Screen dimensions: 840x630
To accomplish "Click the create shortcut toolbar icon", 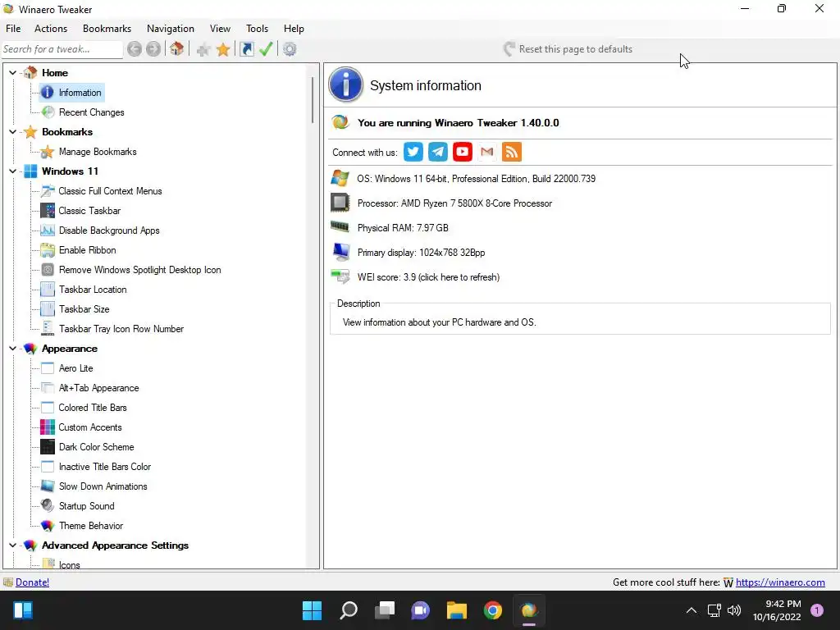I will [x=246, y=49].
